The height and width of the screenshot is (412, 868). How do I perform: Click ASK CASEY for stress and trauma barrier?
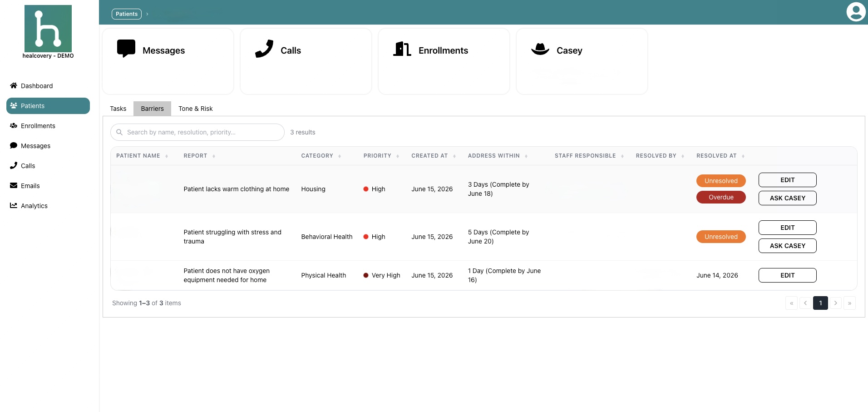pyautogui.click(x=787, y=246)
